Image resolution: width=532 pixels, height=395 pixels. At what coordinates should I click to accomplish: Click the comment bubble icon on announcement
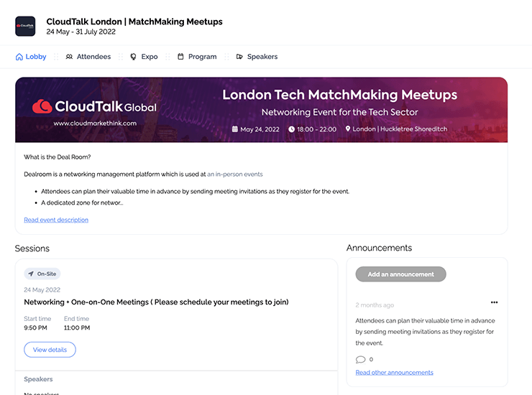click(x=360, y=359)
